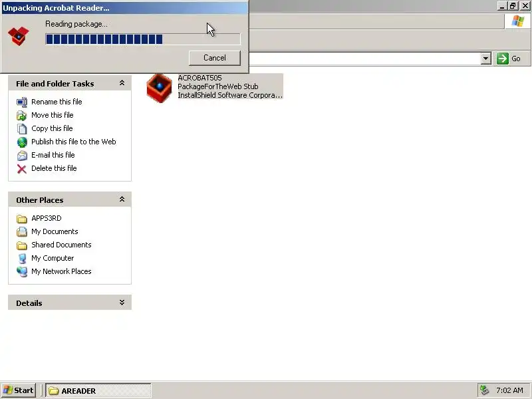Viewport: 532px width, 399px height.
Task: Collapse the File and Folder Tasks panel
Action: point(122,84)
